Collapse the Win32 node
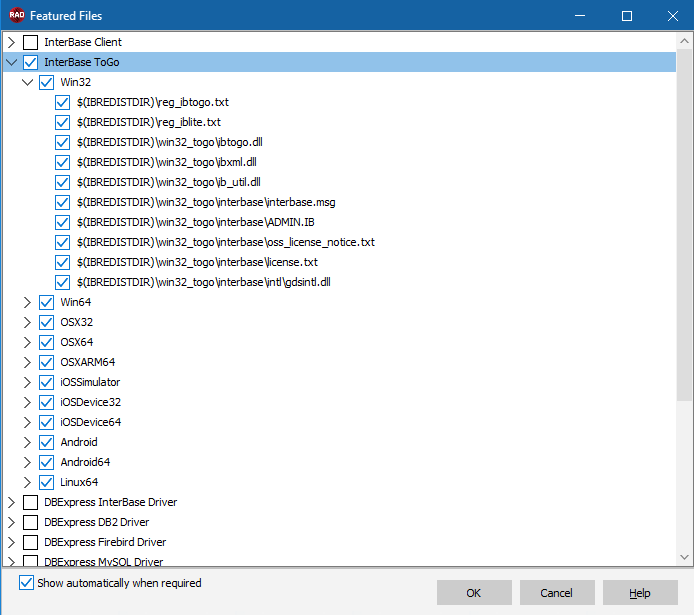 click(27, 82)
